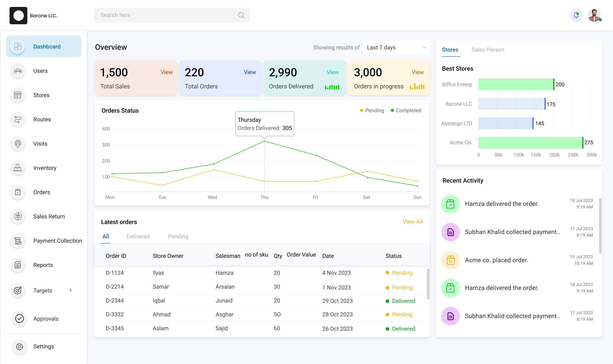Show the Pending orders tab
This screenshot has width=613, height=364.
click(x=178, y=236)
